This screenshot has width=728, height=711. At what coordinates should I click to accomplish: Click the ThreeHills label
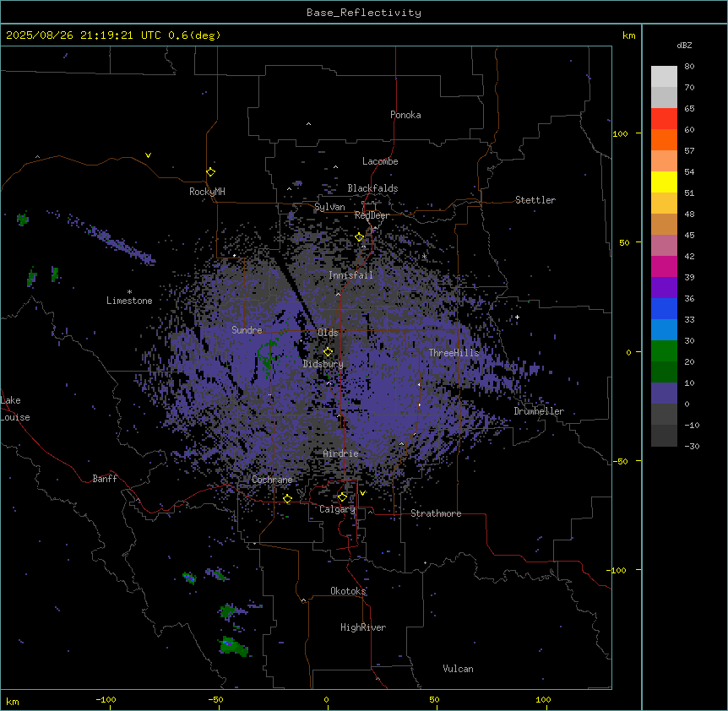click(454, 353)
